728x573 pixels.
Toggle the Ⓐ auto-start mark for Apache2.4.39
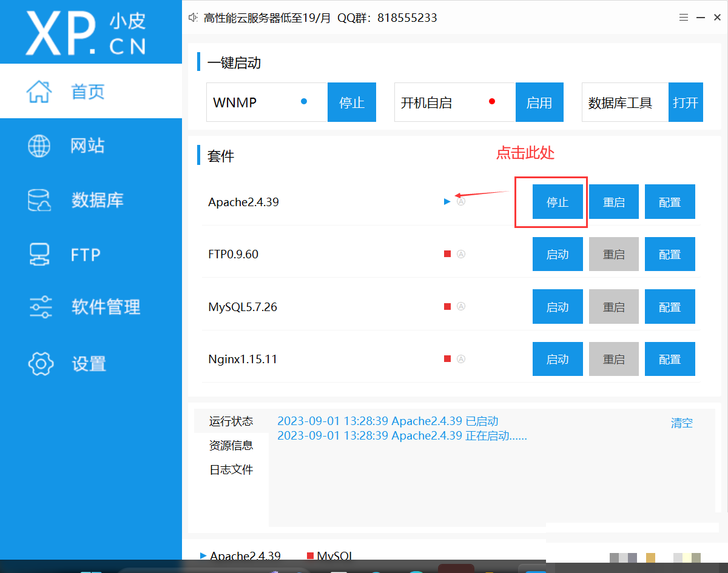(461, 202)
